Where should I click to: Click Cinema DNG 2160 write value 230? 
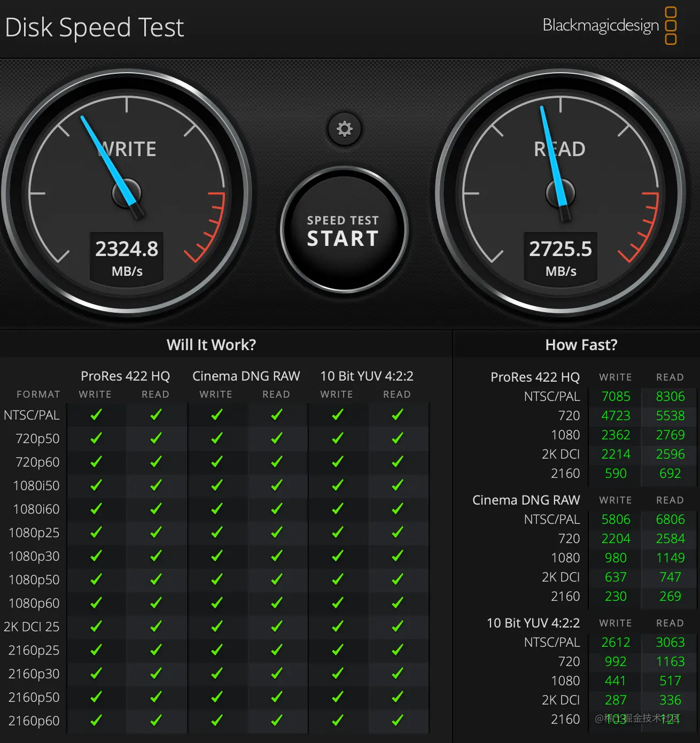click(x=616, y=597)
